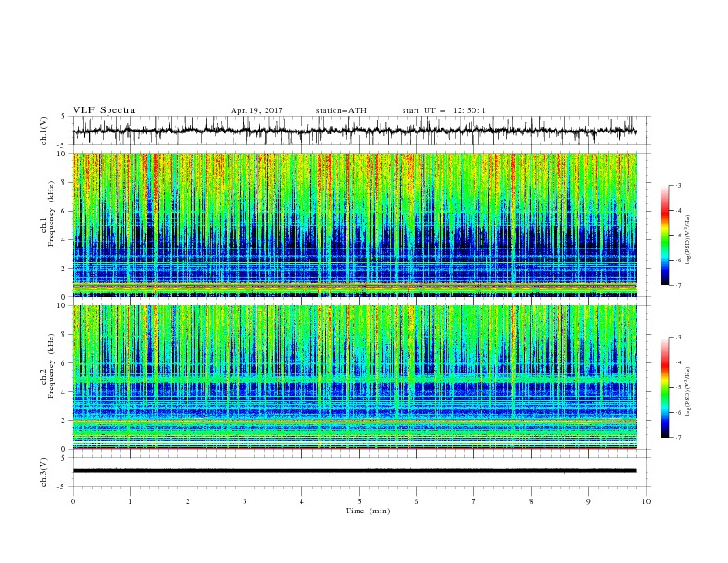
Task: Click the ch.1 colorbar log(PSD) label
Action: click(688, 240)
